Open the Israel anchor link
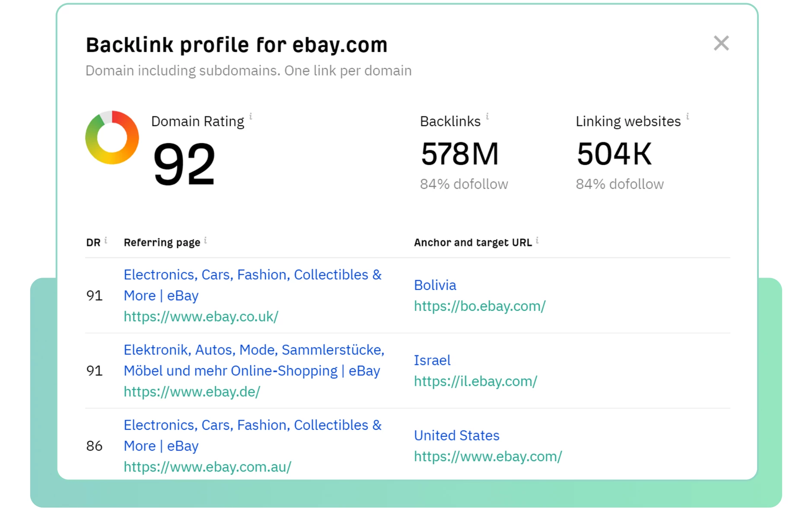Viewport: 812px width, 509px height. (432, 360)
